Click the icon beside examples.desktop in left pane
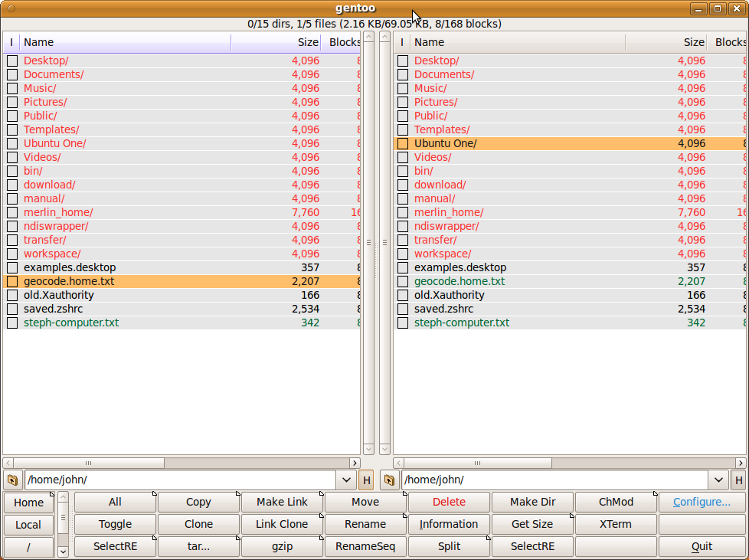 (x=12, y=267)
